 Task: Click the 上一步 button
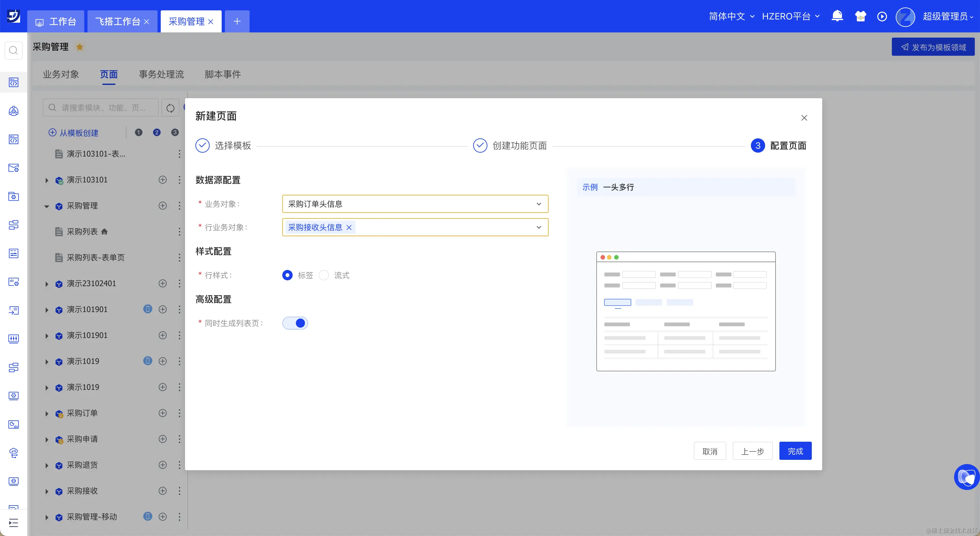coord(752,451)
